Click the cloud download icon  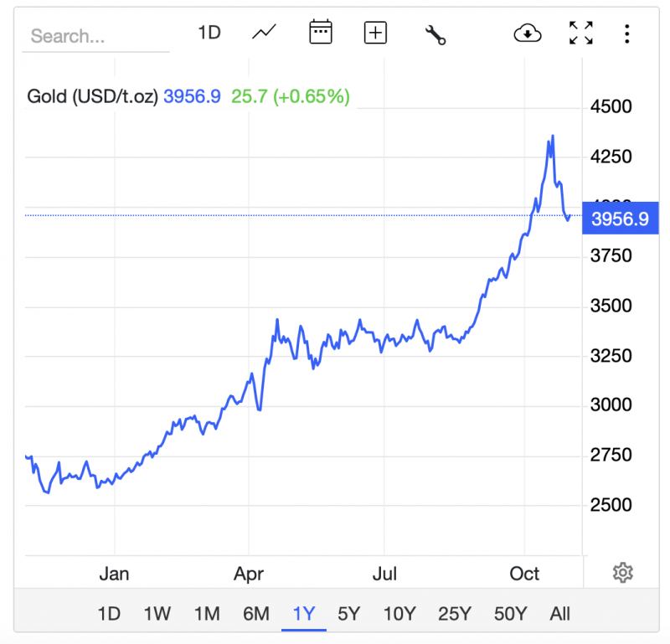[x=528, y=33]
